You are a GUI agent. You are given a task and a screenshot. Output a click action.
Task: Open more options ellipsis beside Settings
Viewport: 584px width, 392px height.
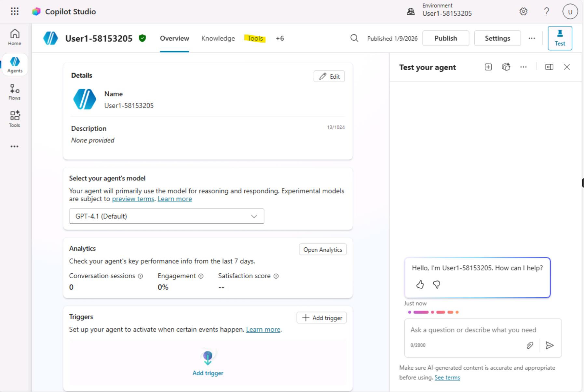point(532,38)
